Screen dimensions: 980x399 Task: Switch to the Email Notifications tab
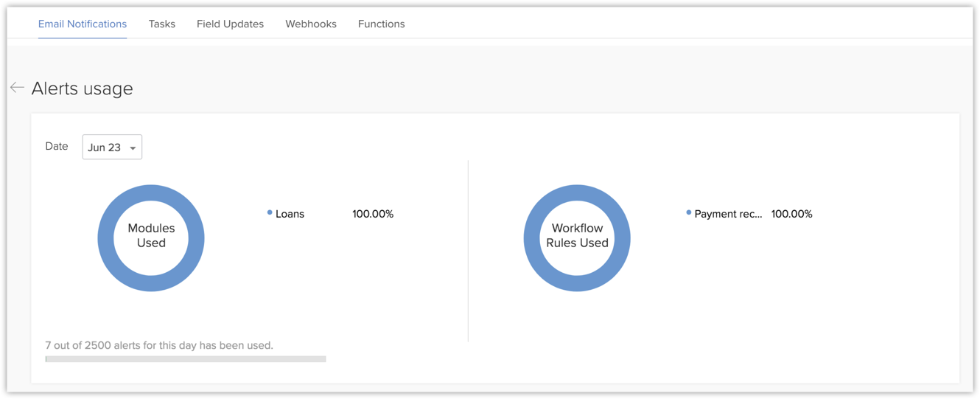pyautogui.click(x=83, y=24)
